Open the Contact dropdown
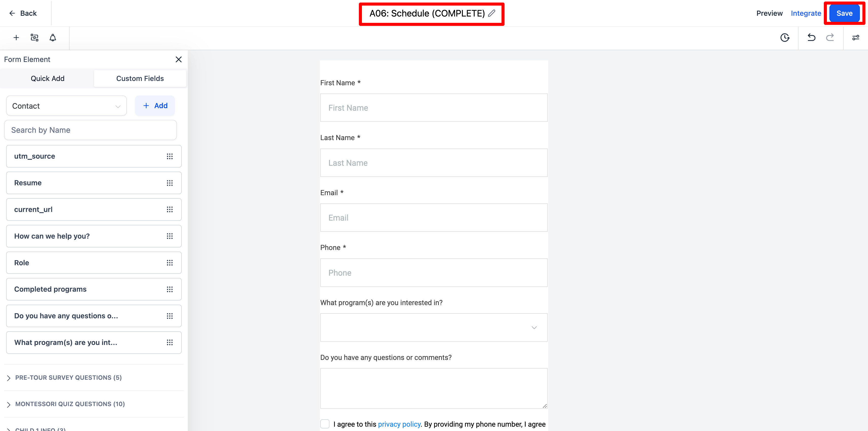This screenshot has width=868, height=431. 66,106
